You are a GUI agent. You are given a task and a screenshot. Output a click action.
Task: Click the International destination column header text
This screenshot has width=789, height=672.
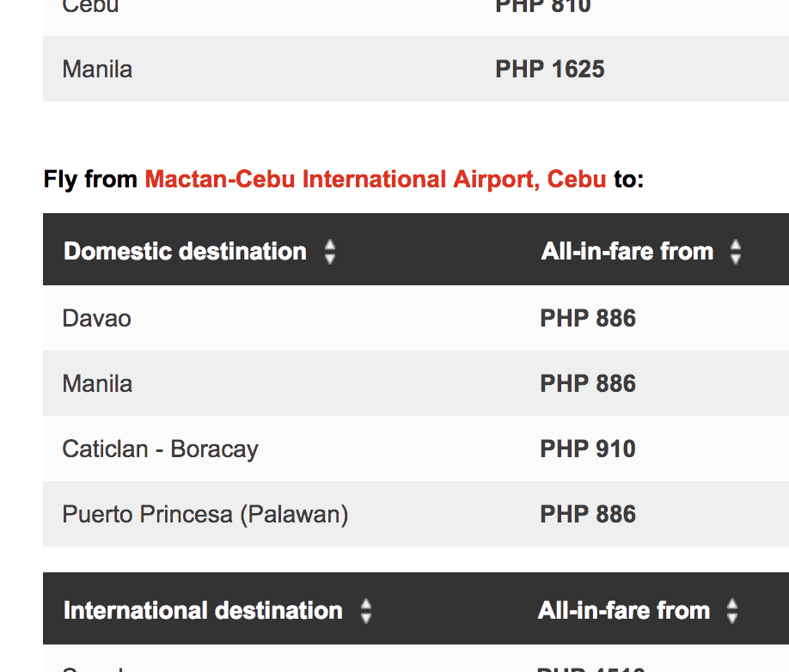(203, 611)
